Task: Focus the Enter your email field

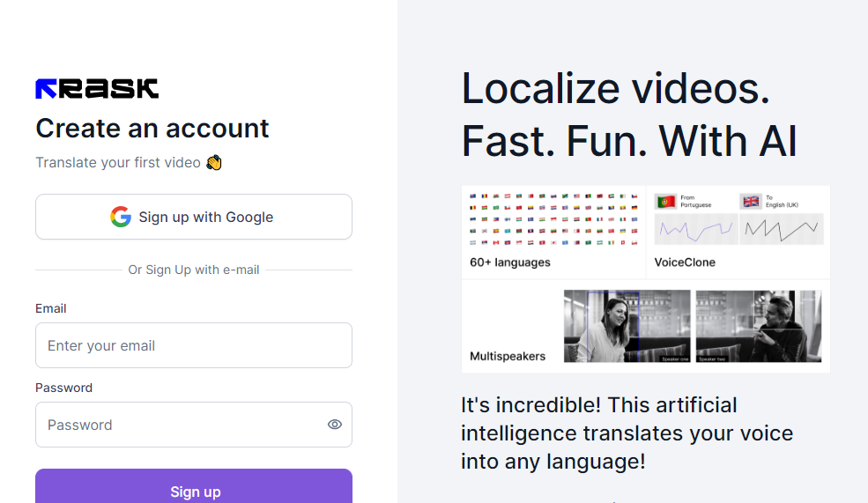Action: tap(194, 345)
